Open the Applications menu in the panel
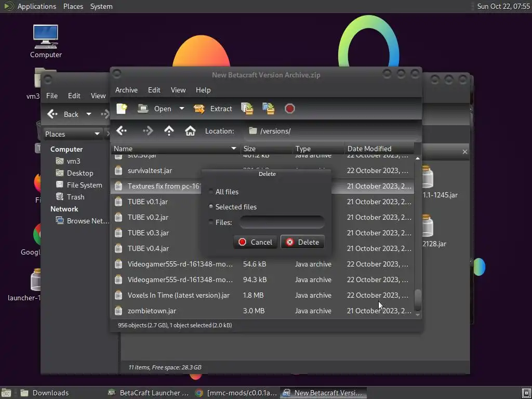 pos(37,6)
